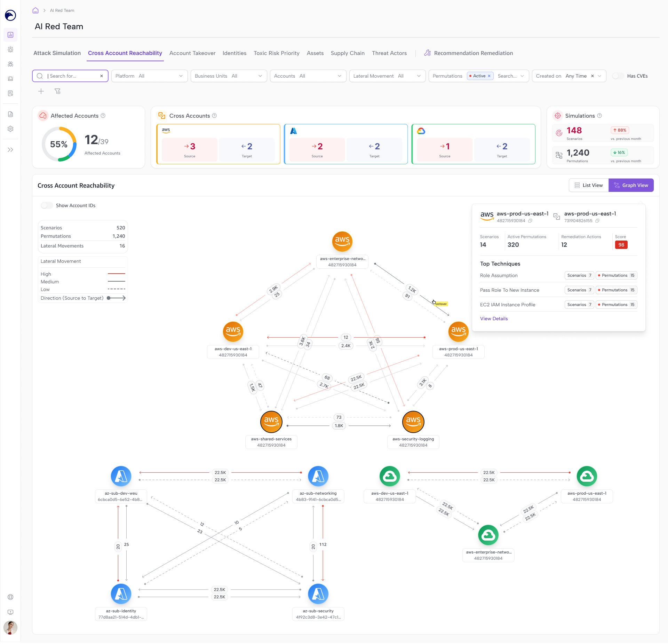Image resolution: width=668 pixels, height=644 pixels.
Task: Toggle the Has CVEs switch
Action: 618,76
